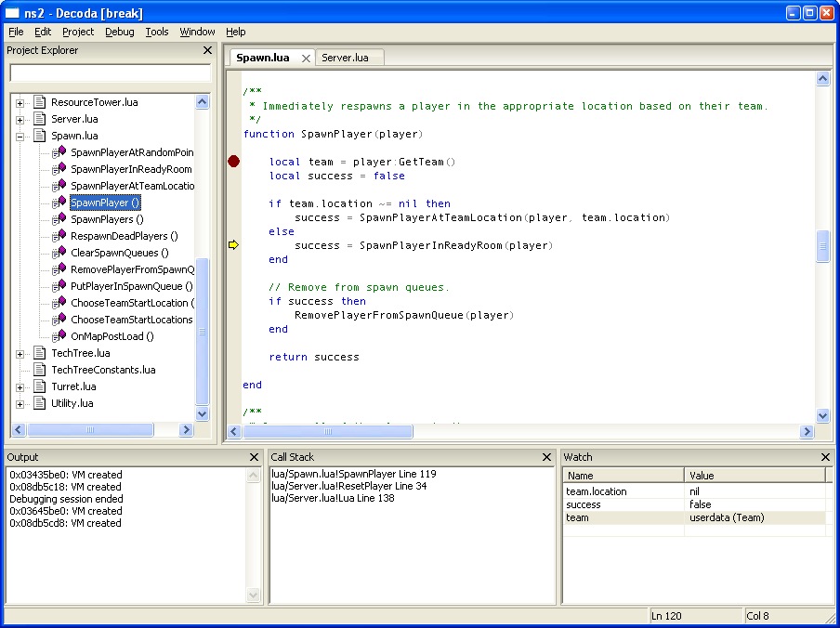This screenshot has width=840, height=628.
Task: Expand the Utility.lua tree node
Action: 20,404
